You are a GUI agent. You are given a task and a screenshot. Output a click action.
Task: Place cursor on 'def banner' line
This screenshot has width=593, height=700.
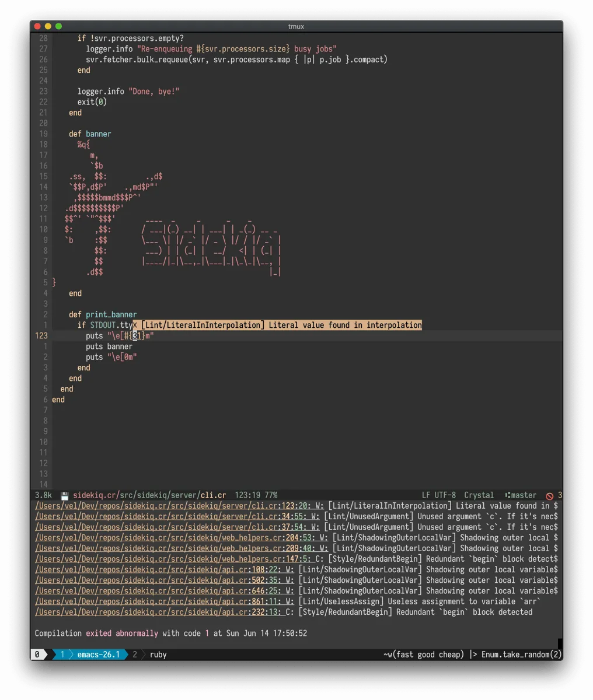pos(90,134)
